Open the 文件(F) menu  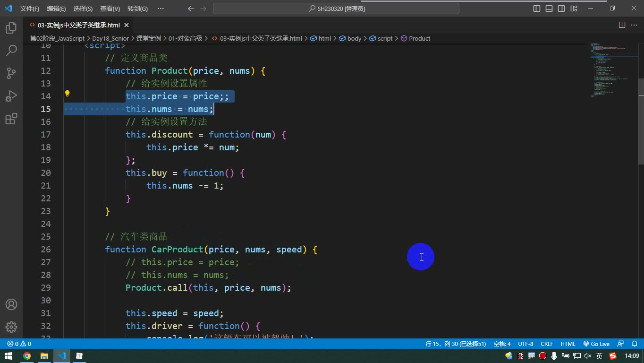pyautogui.click(x=29, y=9)
